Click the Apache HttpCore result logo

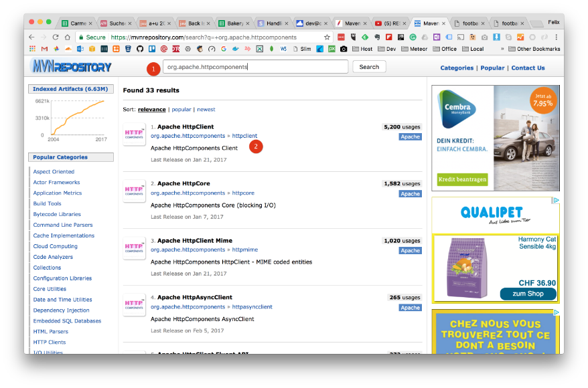[134, 193]
